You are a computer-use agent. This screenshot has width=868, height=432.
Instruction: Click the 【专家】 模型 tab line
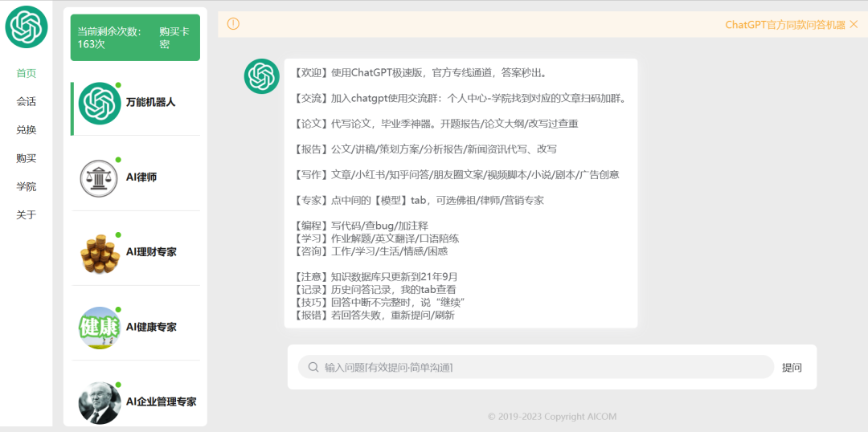pyautogui.click(x=419, y=200)
